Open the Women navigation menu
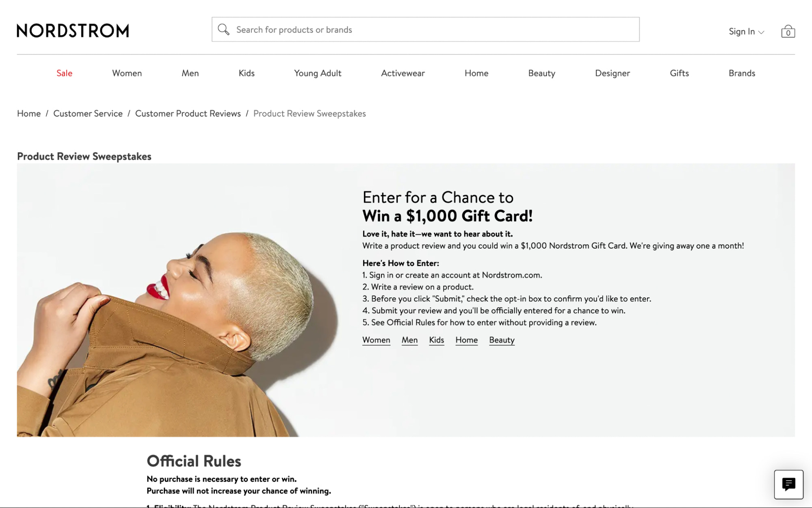Screen dimensions: 812x508 127,73
